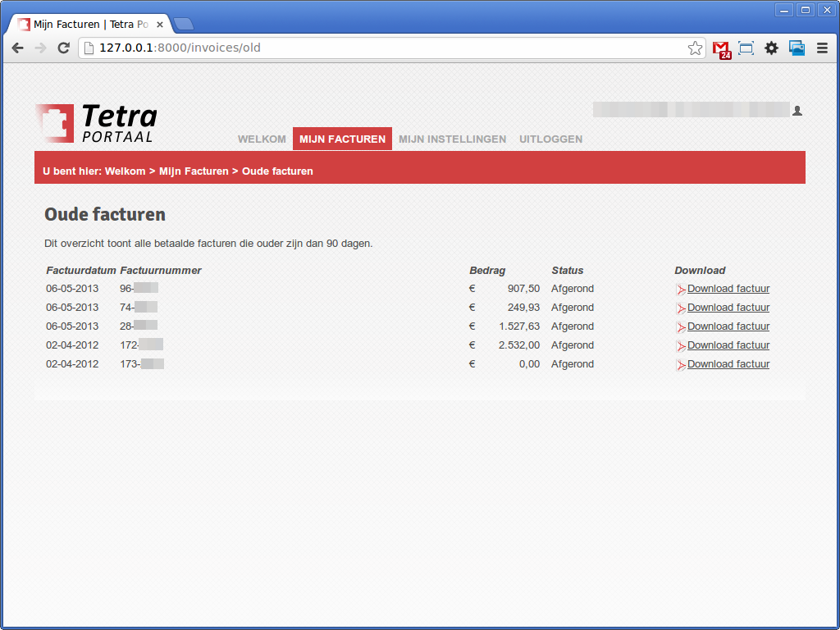Open the Welkom menu item
Image resolution: width=840 pixels, height=630 pixels.
262,139
